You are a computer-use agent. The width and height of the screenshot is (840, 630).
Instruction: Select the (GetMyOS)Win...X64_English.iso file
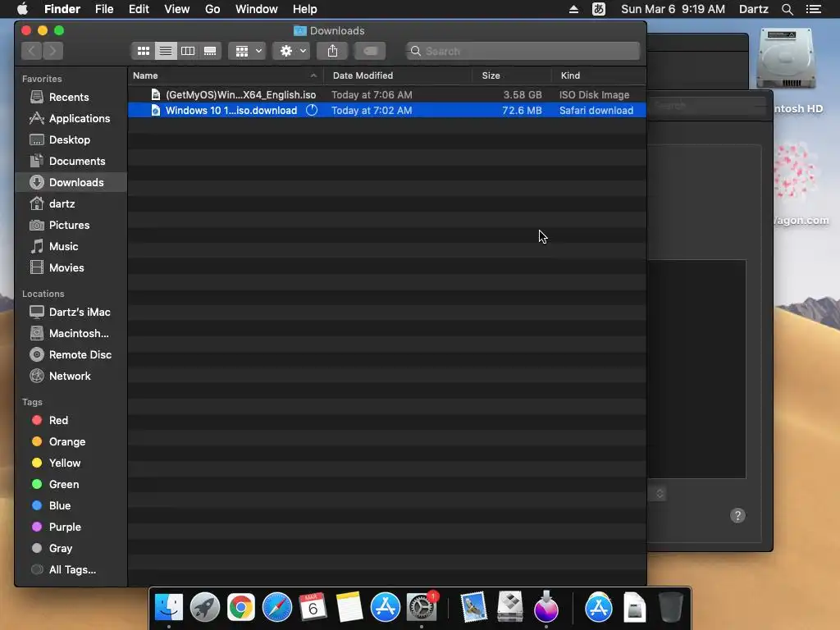(x=387, y=95)
